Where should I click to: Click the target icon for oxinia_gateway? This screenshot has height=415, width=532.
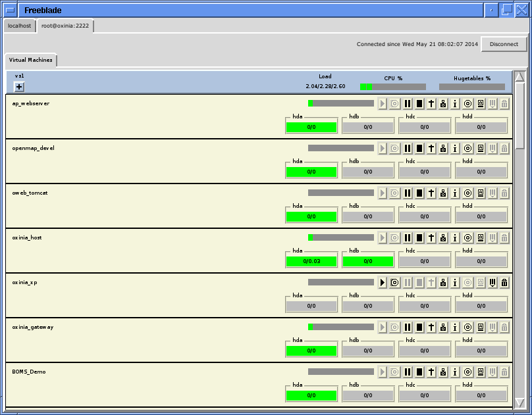pos(467,327)
